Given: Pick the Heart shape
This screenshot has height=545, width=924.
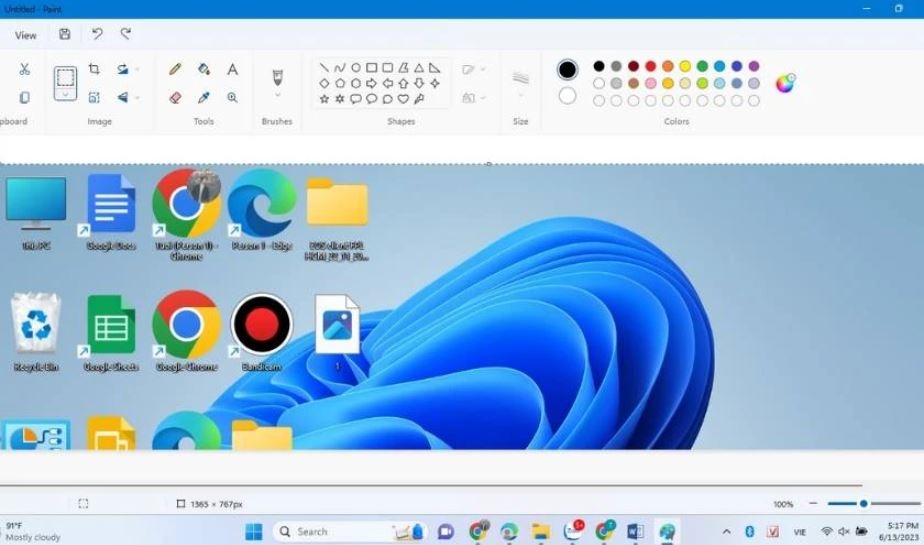Looking at the screenshot, I should (x=403, y=99).
